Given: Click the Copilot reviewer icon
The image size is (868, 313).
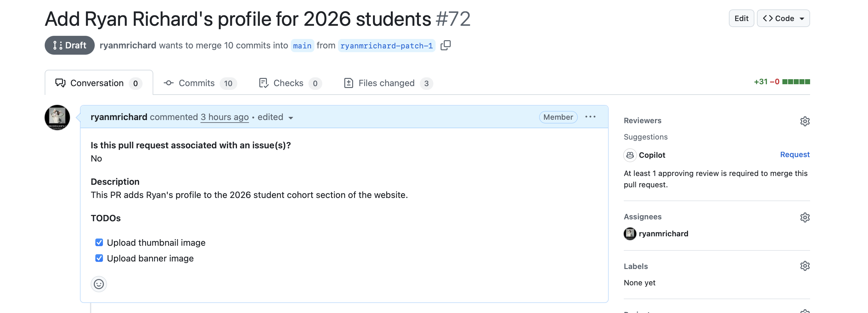Looking at the screenshot, I should (x=630, y=155).
